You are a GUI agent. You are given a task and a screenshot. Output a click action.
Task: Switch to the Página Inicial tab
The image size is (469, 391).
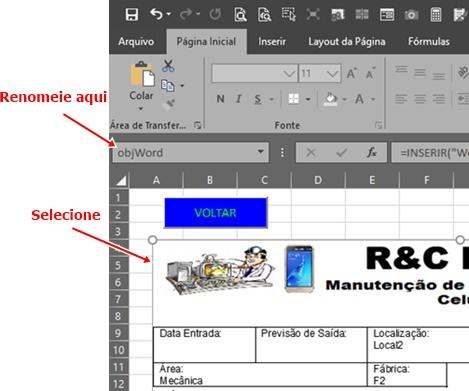206,42
